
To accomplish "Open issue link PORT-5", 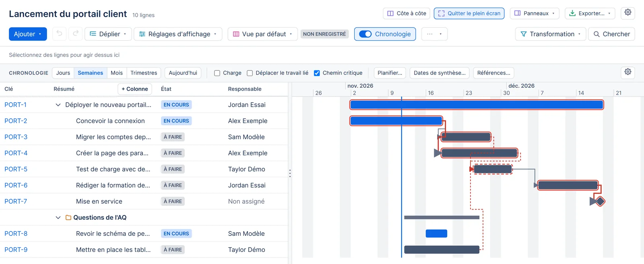I will pos(16,169).
